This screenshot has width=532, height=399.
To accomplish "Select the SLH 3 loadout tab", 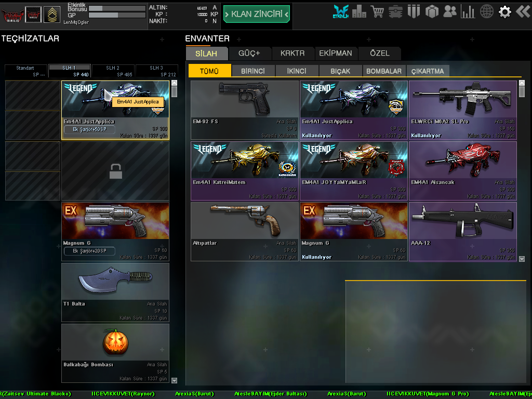I will 156,71.
